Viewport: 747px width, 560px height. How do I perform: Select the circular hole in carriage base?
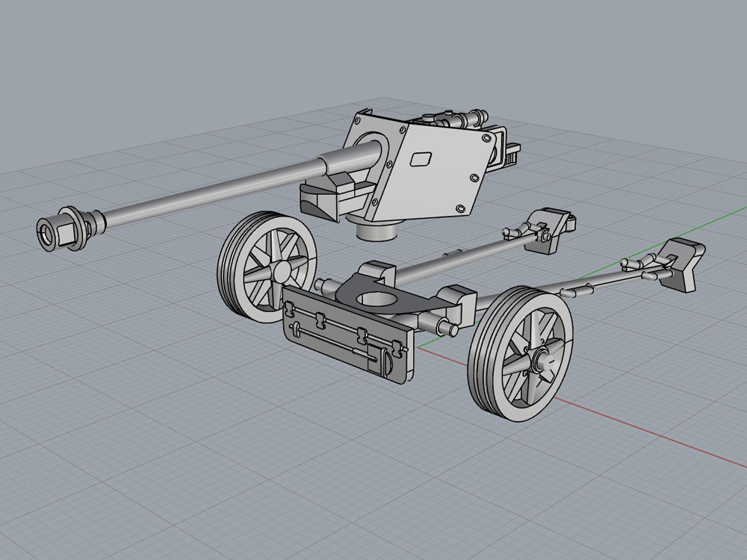point(378,300)
